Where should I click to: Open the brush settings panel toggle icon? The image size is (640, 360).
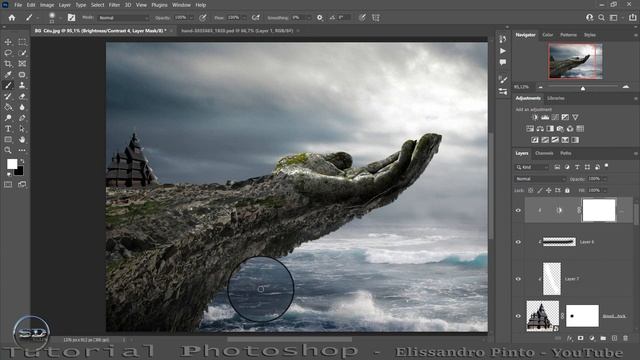pyautogui.click(x=71, y=18)
